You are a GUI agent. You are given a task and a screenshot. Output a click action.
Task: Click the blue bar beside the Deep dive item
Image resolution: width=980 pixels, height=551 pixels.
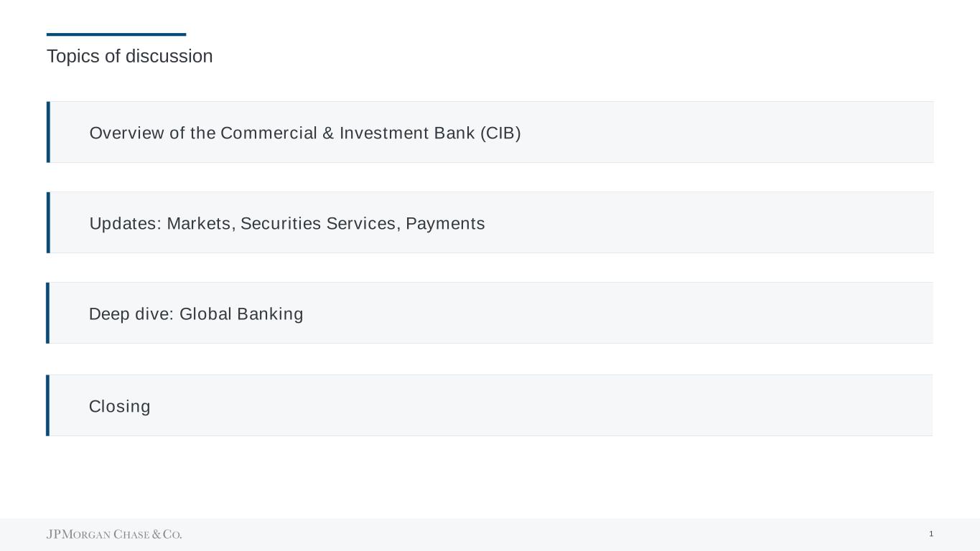click(x=48, y=313)
